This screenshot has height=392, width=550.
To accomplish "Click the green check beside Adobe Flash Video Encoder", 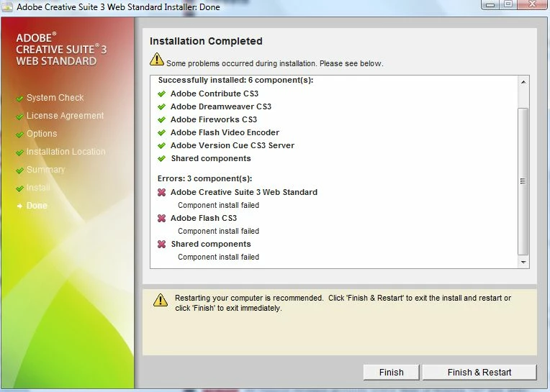I will pos(162,132).
